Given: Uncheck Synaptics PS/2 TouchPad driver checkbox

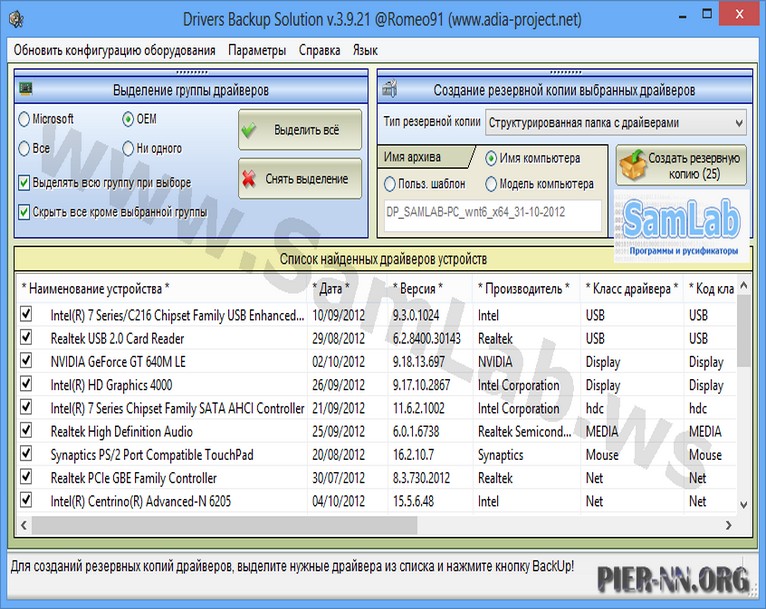Looking at the screenshot, I should click(x=26, y=454).
